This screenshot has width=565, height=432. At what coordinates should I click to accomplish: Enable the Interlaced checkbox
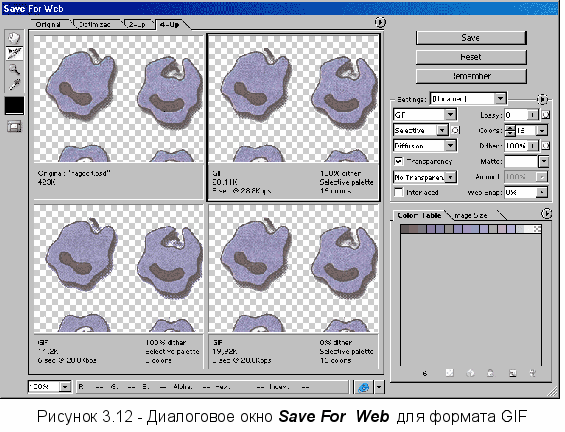398,192
